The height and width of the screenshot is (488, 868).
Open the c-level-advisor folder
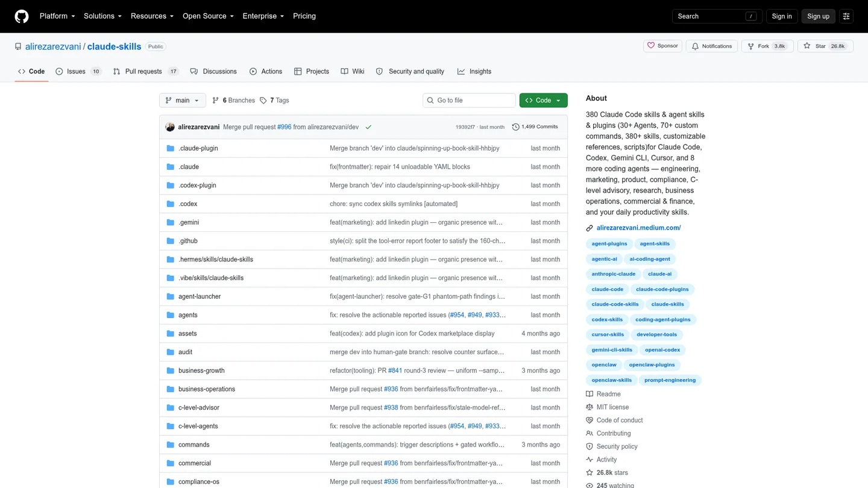click(199, 408)
